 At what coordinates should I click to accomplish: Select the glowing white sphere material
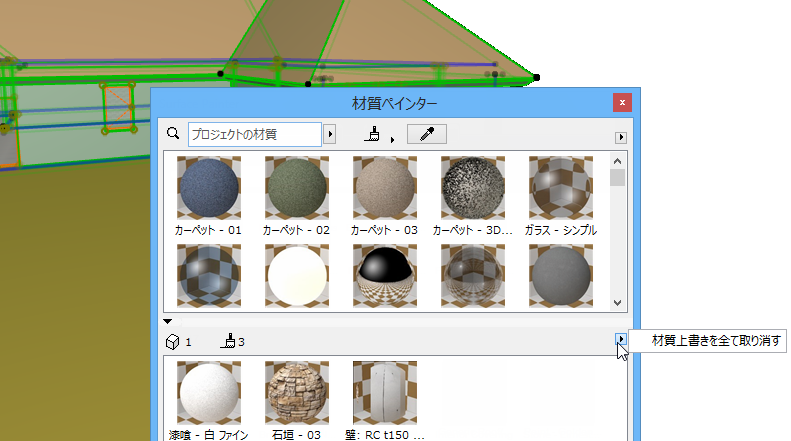(297, 276)
